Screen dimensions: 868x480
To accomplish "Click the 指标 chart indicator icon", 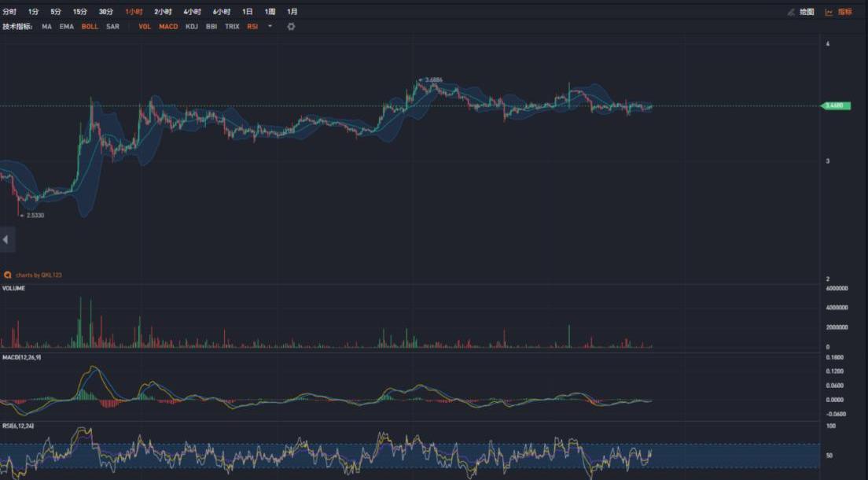I will point(829,12).
